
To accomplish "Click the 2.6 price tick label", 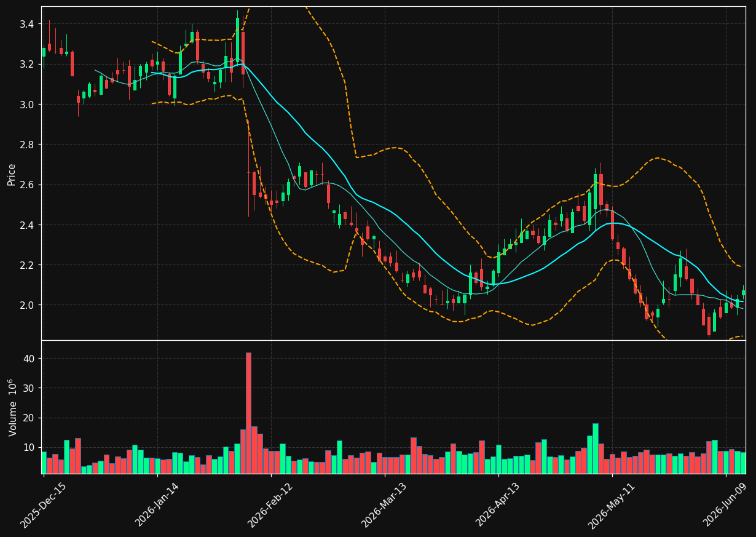I will coord(26,185).
